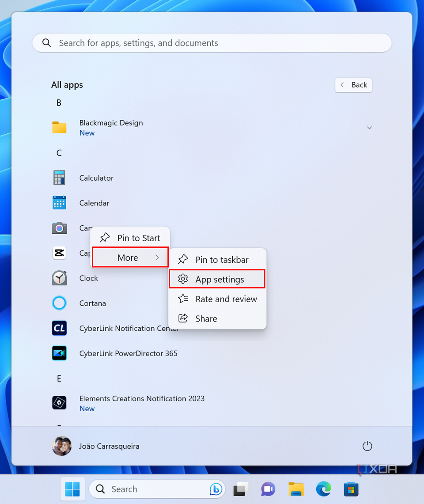This screenshot has width=424, height=504.
Task: Open the Calculator app
Action: tap(96, 178)
